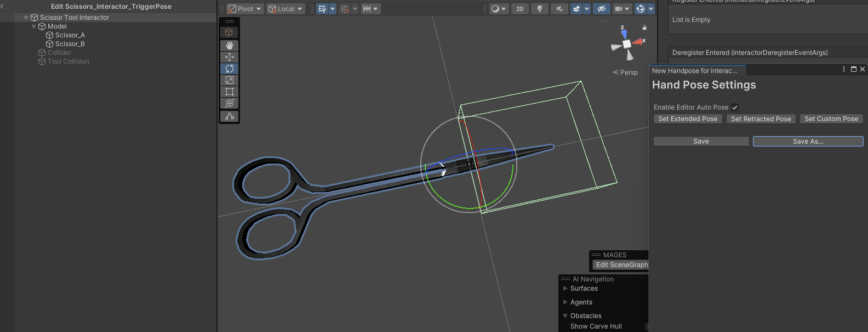This screenshot has width=868, height=332.
Task: Open snap increment settings dropdown
Action: click(370, 9)
